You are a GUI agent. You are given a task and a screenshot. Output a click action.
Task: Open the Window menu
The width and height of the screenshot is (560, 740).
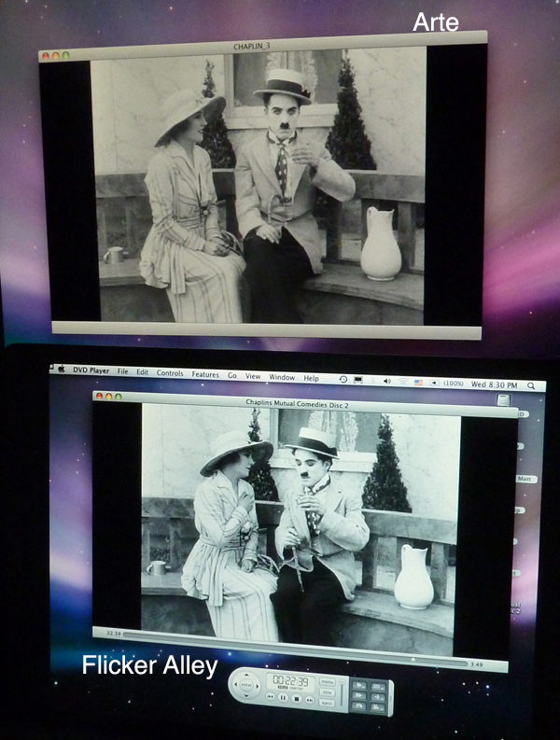point(282,377)
